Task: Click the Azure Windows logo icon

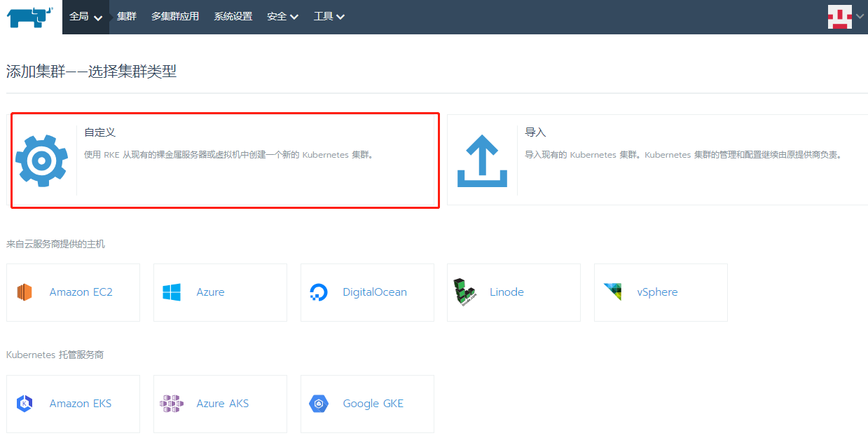Action: coord(172,292)
